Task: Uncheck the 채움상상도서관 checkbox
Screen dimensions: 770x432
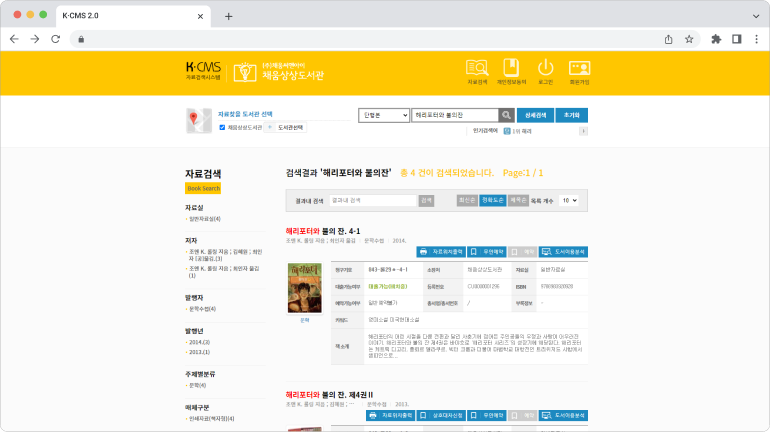Action: click(x=222, y=128)
